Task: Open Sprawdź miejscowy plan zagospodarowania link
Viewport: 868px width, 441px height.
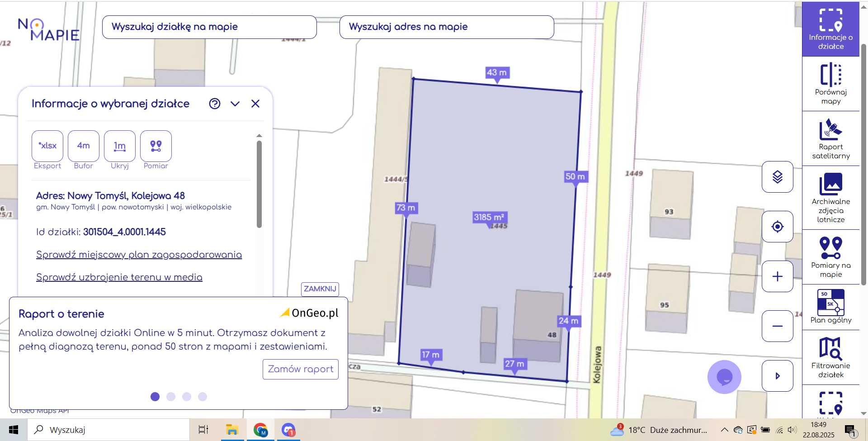Action: (x=139, y=255)
